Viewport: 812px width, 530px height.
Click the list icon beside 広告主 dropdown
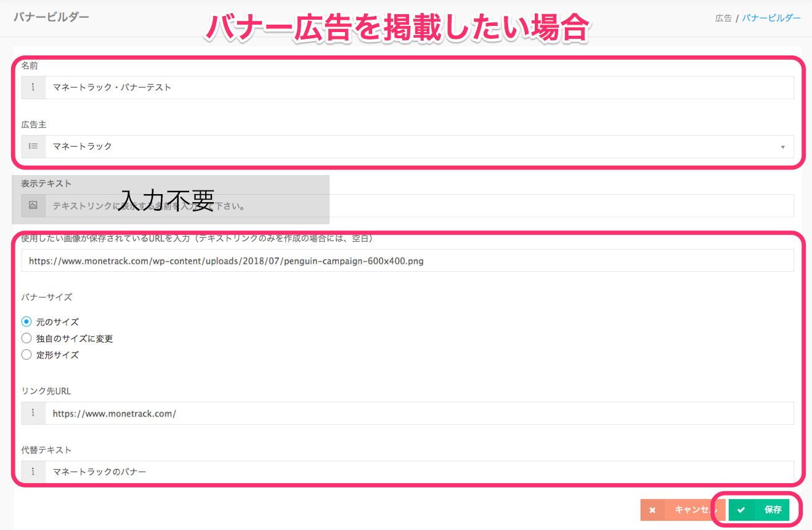[33, 147]
